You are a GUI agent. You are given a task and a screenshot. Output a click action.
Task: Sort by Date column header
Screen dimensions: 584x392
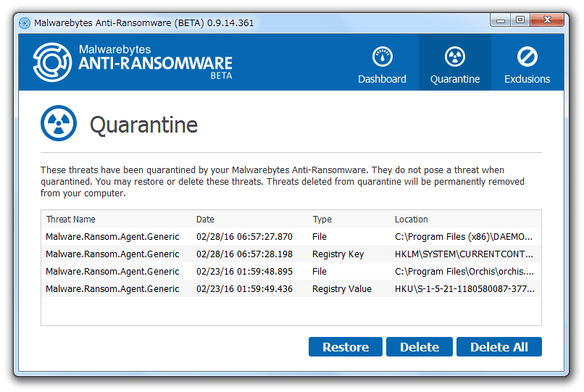[x=205, y=220]
